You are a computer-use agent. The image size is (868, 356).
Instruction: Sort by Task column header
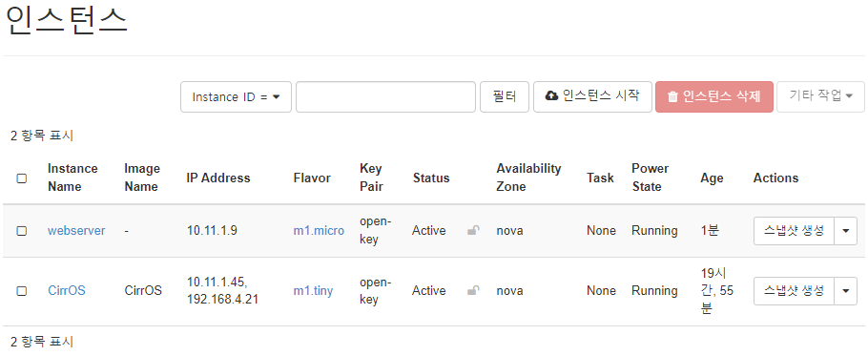(x=601, y=178)
